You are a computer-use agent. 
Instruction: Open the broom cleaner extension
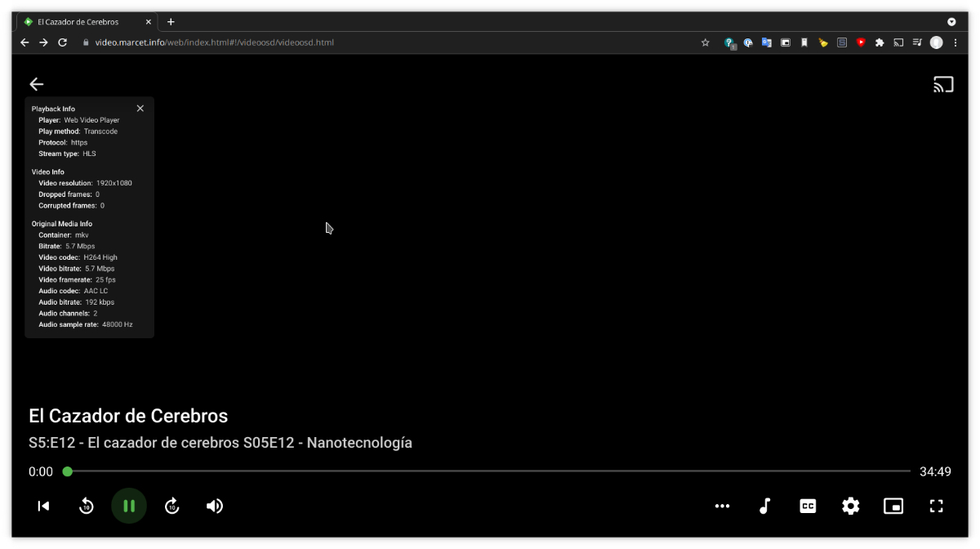coord(823,42)
